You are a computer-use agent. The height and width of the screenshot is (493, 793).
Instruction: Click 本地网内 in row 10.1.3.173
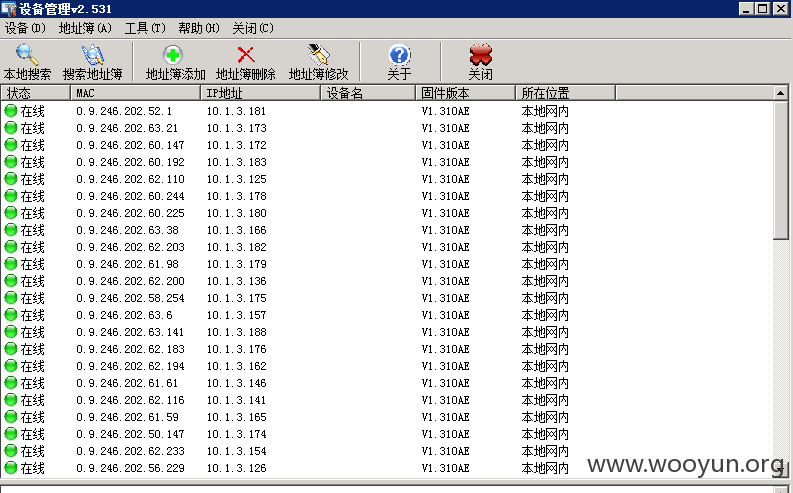[545, 128]
